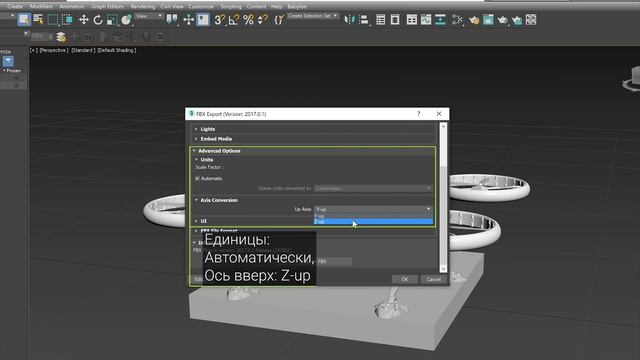Toggle Percent Snap

click(x=248, y=20)
